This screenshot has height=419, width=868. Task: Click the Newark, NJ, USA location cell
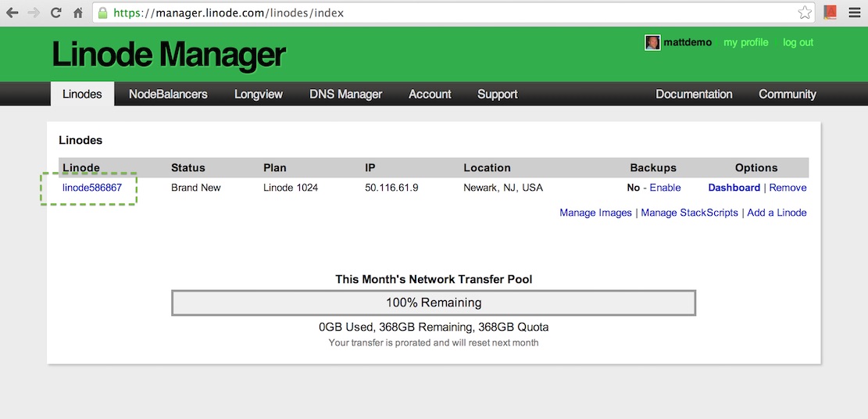coord(503,188)
